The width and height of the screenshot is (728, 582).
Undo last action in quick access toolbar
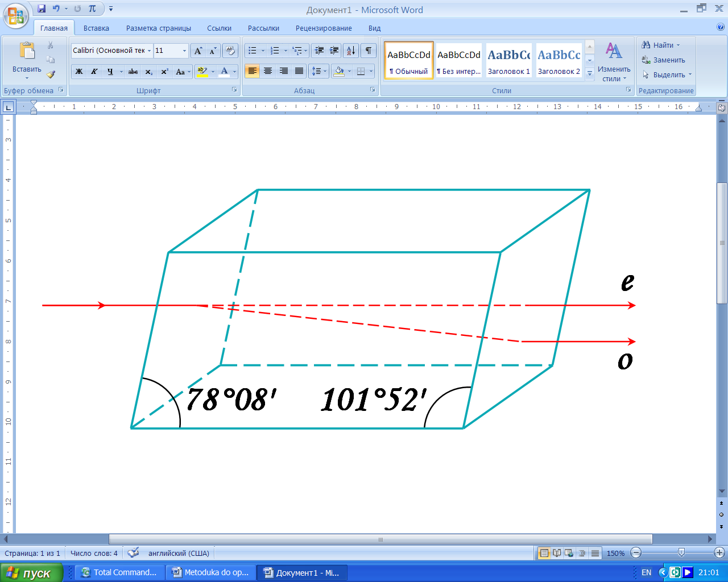point(56,9)
